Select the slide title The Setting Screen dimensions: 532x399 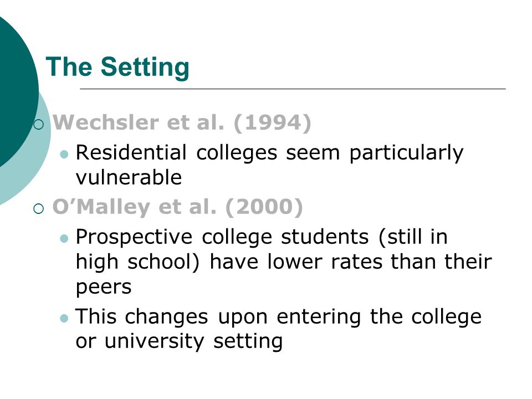(x=117, y=67)
